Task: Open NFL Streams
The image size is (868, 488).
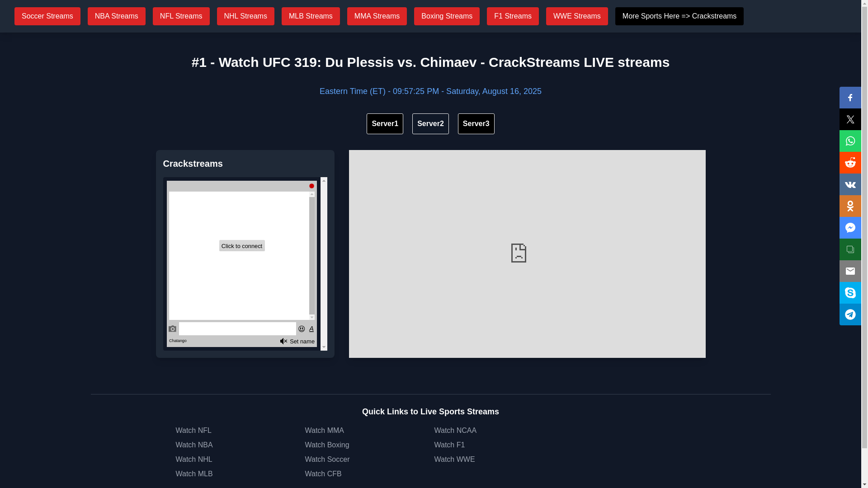Action: [181, 16]
